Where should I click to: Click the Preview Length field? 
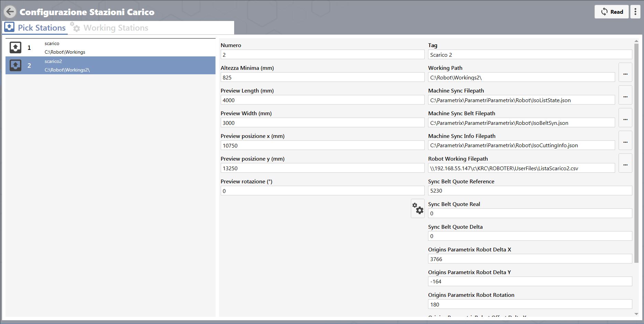point(323,100)
